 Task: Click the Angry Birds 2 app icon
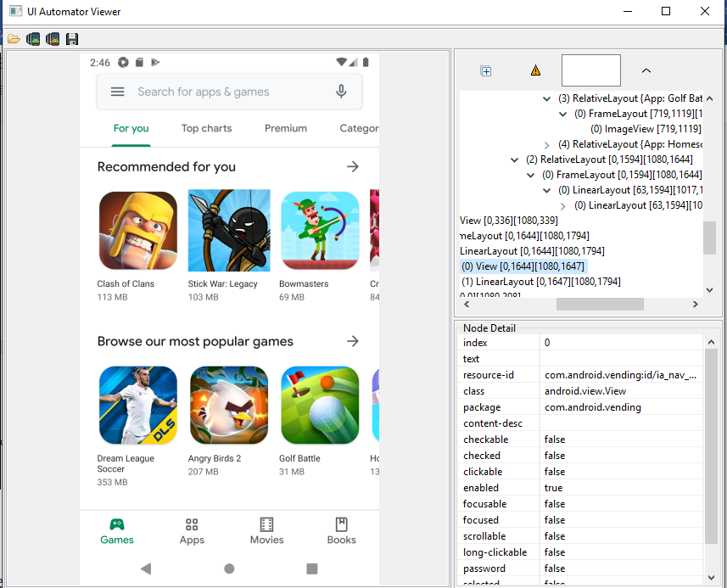(228, 405)
